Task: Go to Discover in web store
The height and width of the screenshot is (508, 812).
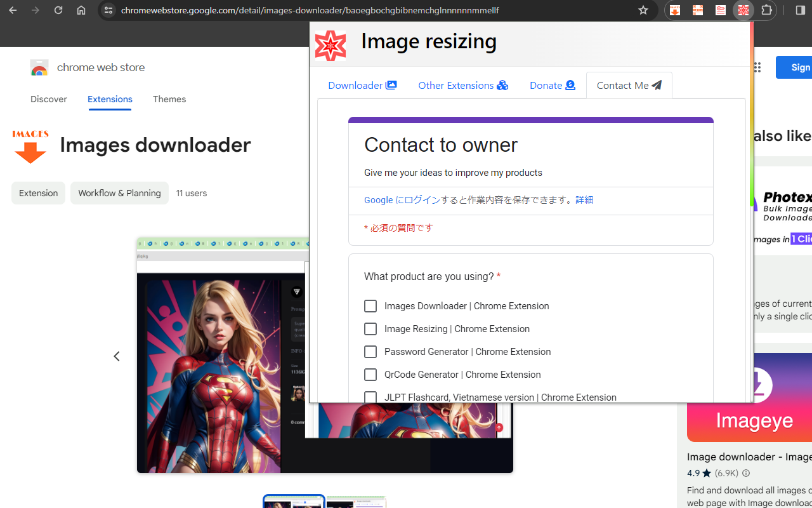Action: (x=49, y=99)
